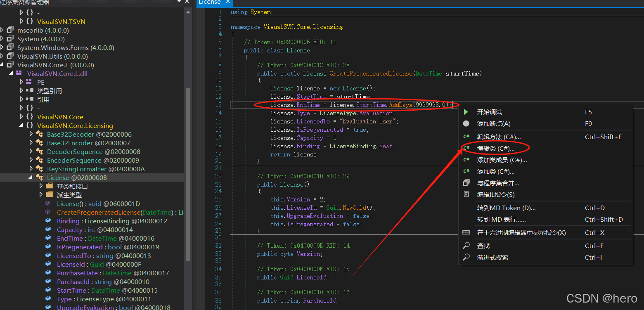Click the EncoderSequence class icon
The width and height of the screenshot is (644, 310).
tap(39, 160)
